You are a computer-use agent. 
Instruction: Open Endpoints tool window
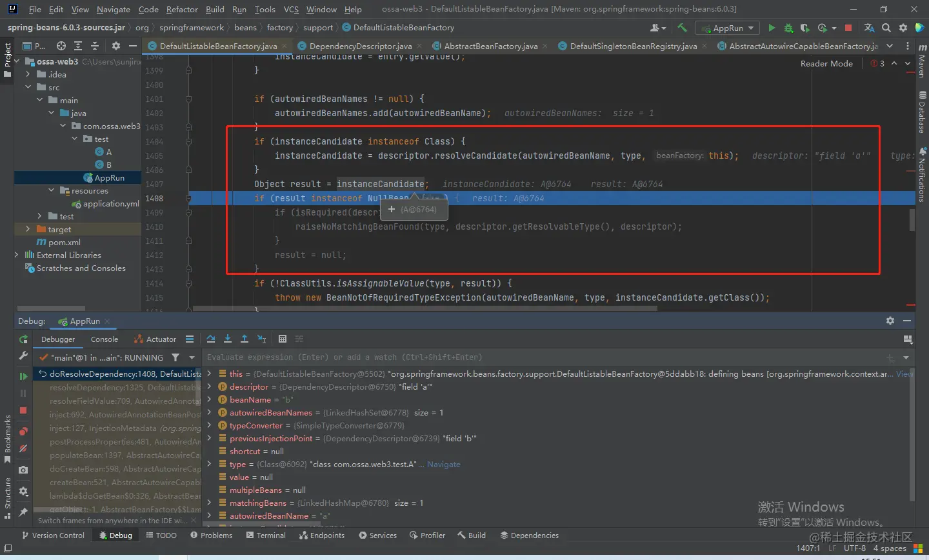[321, 535]
